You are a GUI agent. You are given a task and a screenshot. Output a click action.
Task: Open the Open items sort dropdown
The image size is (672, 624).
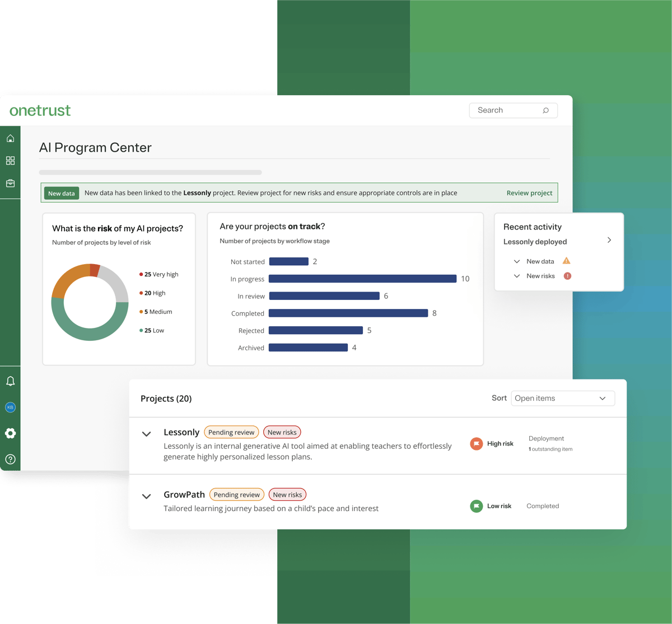coord(562,398)
